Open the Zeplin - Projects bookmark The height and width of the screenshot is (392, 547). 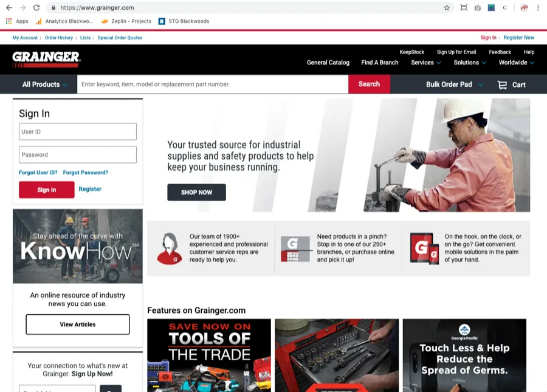click(126, 21)
